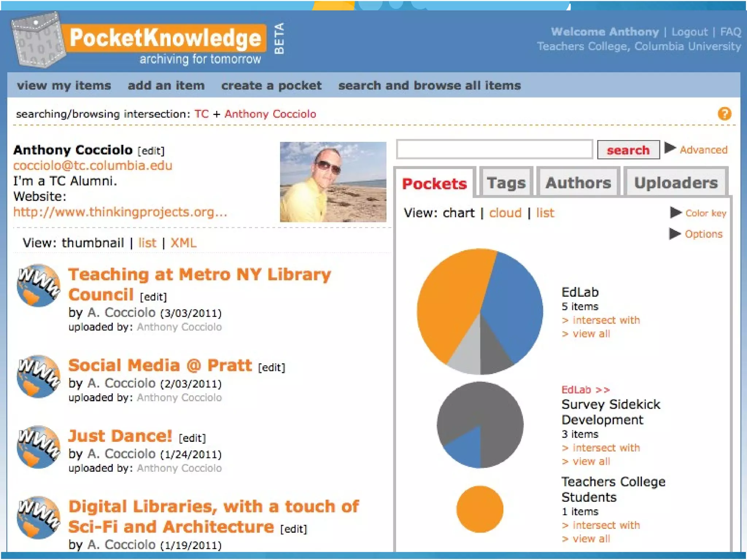Click WWW globe icon beside Social Media @ Pratt
This screenshot has height=560, width=747.
(38, 376)
